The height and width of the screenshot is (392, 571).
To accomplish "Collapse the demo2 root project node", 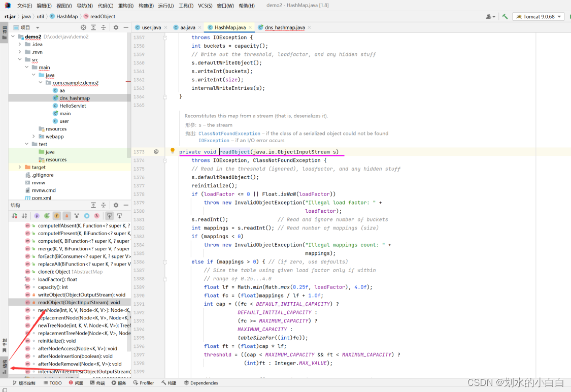I will [x=13, y=37].
